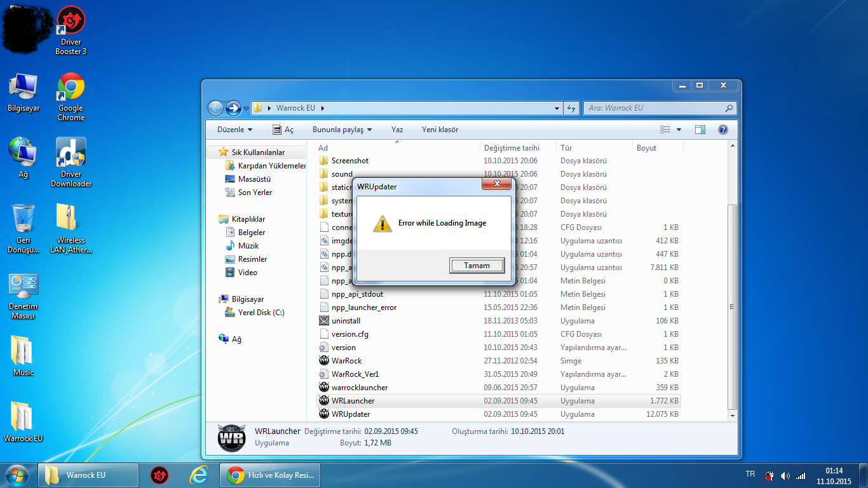Toggle the preview pane icon
This screenshot has width=868, height=488.
(x=700, y=130)
